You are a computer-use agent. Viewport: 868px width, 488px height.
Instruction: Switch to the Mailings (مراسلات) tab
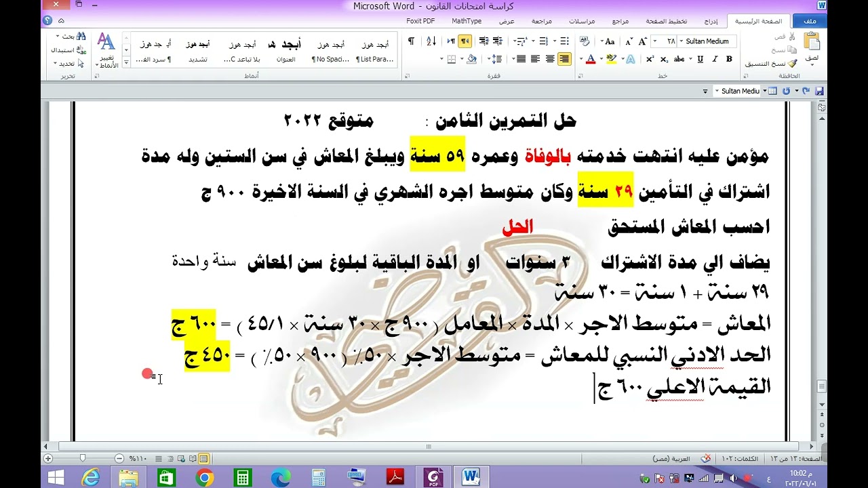pyautogui.click(x=582, y=21)
